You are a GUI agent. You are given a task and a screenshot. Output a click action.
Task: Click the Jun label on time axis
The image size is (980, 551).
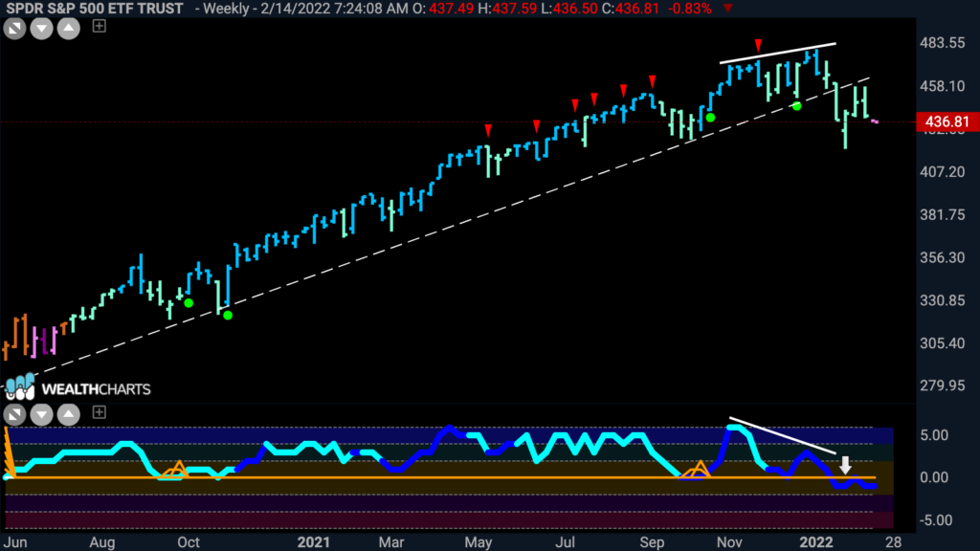(15, 541)
